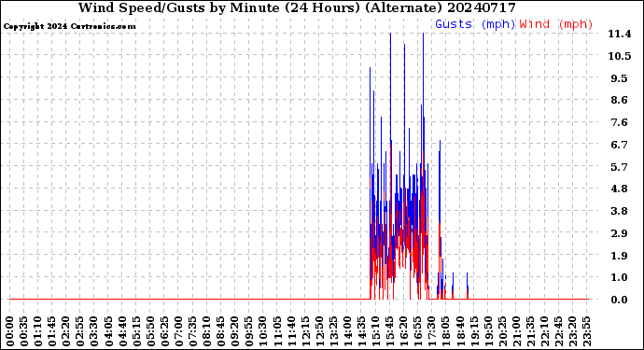The image size is (644, 350).
Task: Click the 08:10 time axis label
Action: pos(207,331)
